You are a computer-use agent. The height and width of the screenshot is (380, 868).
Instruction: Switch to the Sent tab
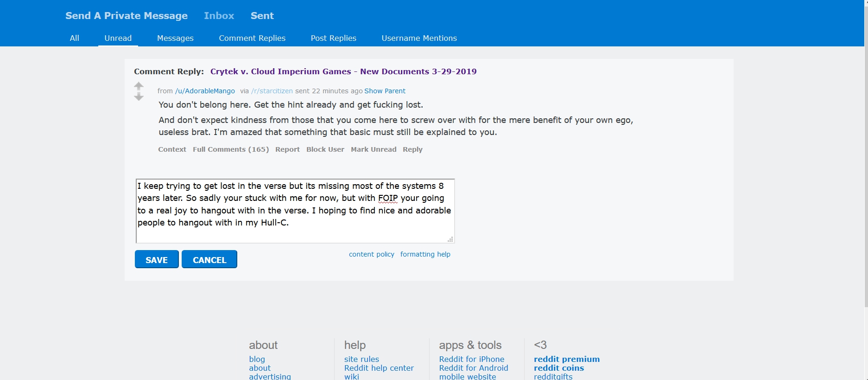click(x=262, y=16)
